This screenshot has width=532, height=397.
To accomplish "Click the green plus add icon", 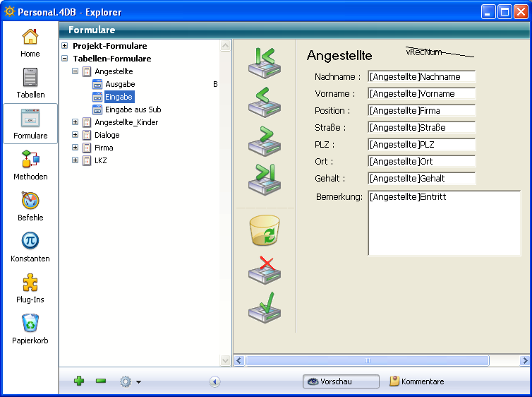I will [79, 381].
